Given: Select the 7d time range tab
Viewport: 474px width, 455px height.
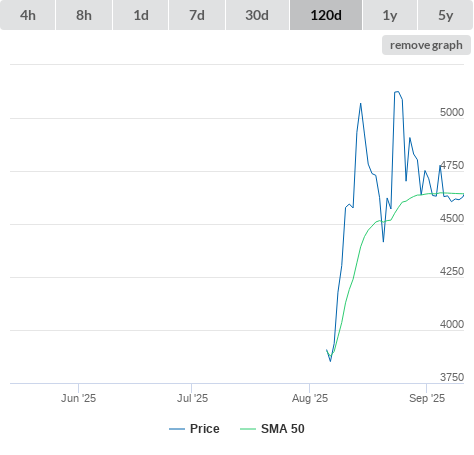Looking at the screenshot, I should coord(197,15).
